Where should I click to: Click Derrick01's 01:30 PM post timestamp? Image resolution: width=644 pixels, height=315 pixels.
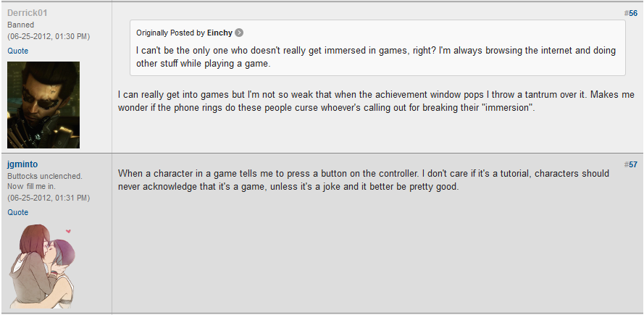[49, 35]
